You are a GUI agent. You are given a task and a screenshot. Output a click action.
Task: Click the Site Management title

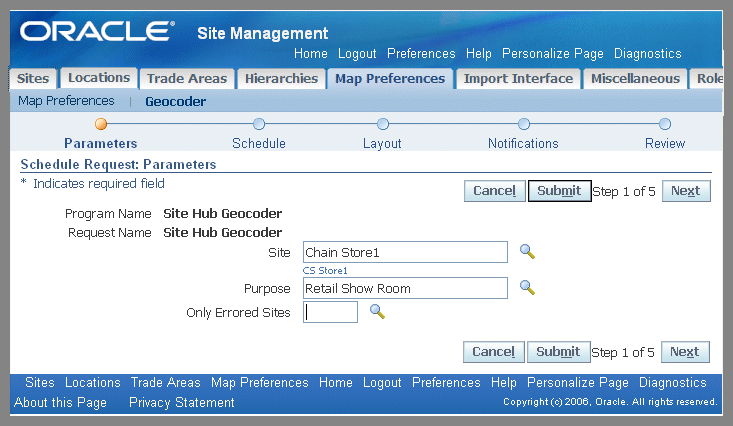click(262, 33)
